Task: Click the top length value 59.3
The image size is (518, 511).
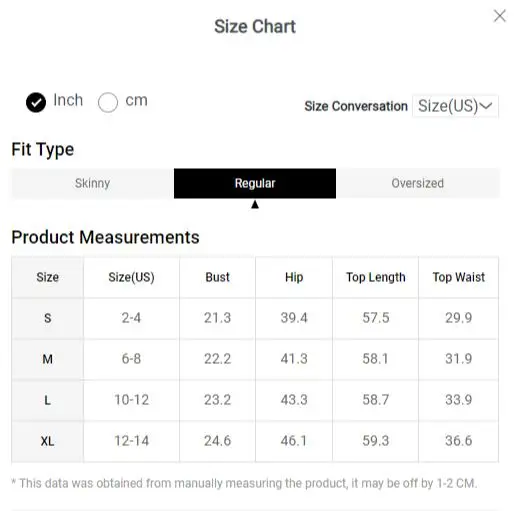Action: (x=376, y=441)
